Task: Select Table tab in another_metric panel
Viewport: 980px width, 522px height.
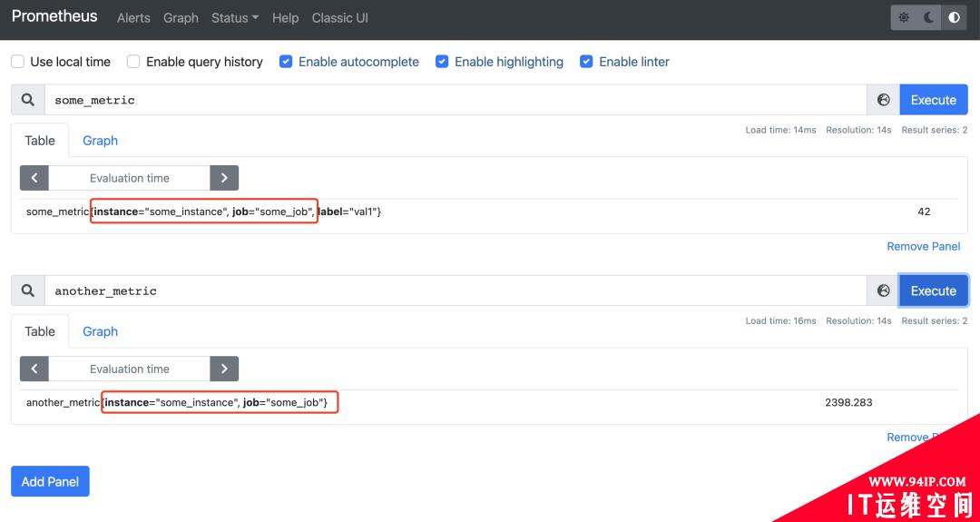Action: click(x=40, y=331)
